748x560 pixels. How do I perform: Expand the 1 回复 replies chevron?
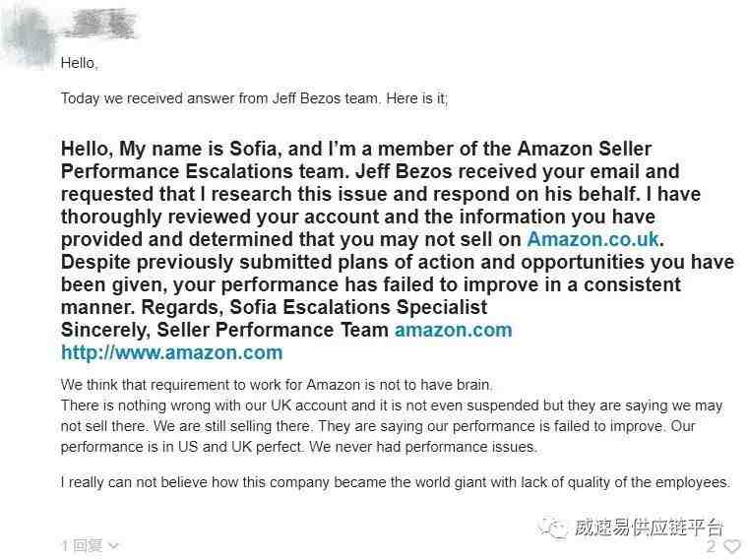point(113,545)
